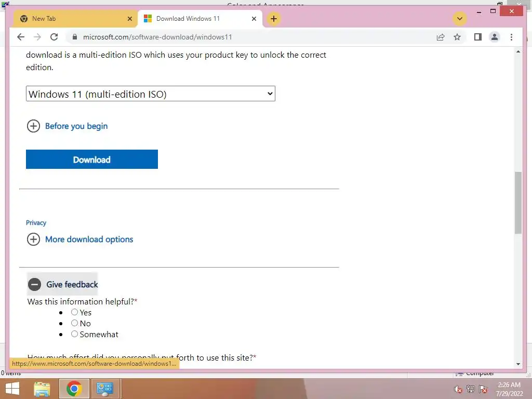Click the Chrome window's red close button
Viewport: 532px width, 399px height.
[x=512, y=11]
